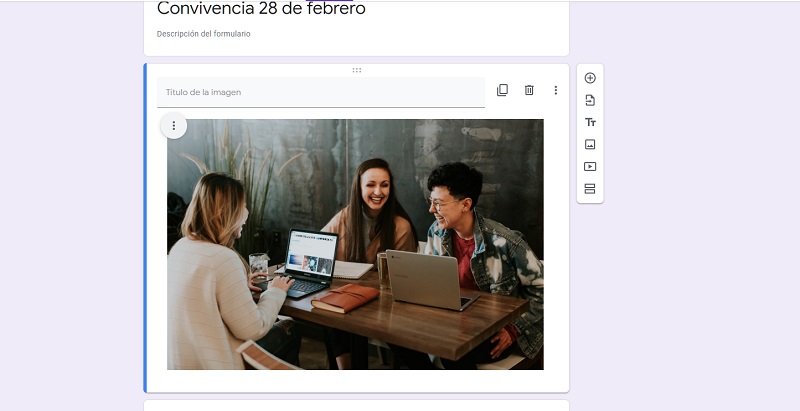Insert an image from sidebar toolbar
The image size is (800, 411).
590,144
